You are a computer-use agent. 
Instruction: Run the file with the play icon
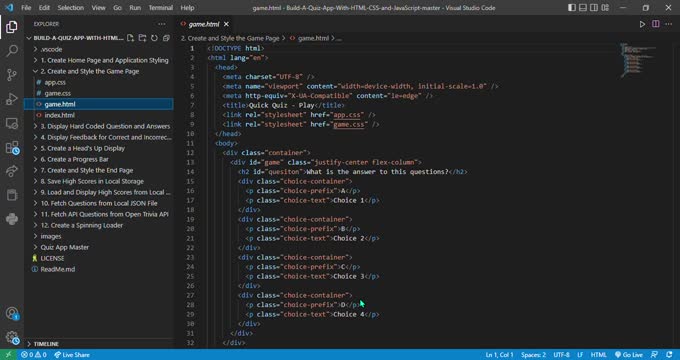pyautogui.click(x=642, y=24)
